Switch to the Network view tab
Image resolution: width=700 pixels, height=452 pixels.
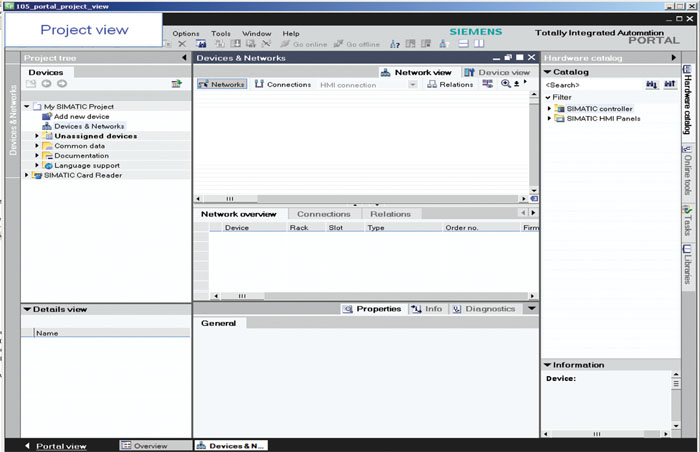(x=417, y=72)
